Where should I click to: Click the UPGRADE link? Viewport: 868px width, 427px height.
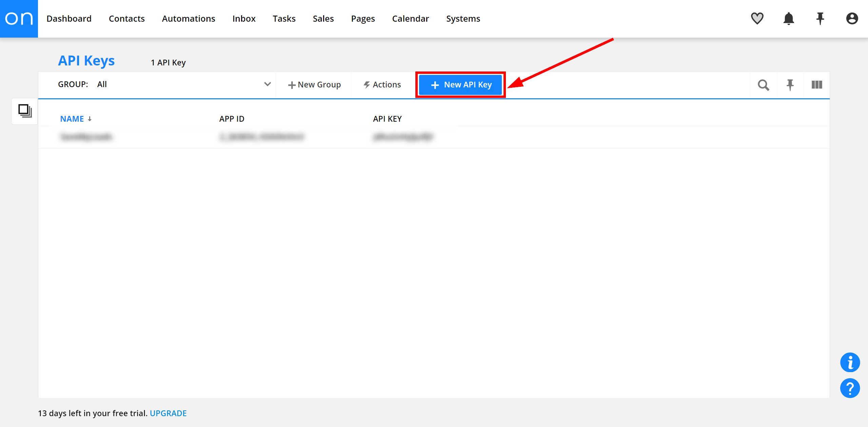click(168, 413)
